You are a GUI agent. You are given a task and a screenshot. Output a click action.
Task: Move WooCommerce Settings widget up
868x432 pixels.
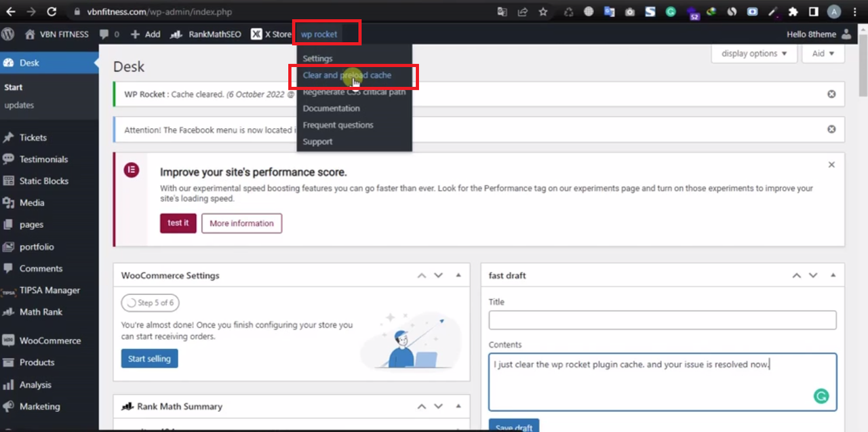point(422,275)
